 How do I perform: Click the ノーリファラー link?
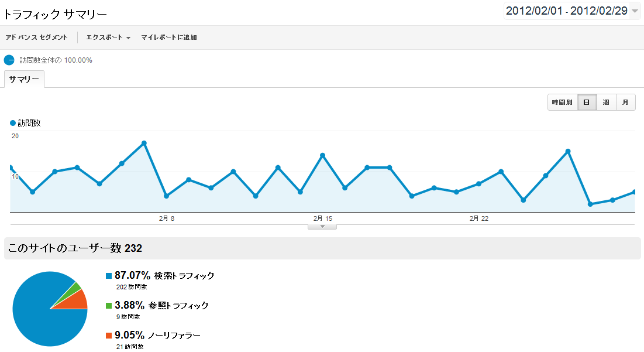pos(174,335)
